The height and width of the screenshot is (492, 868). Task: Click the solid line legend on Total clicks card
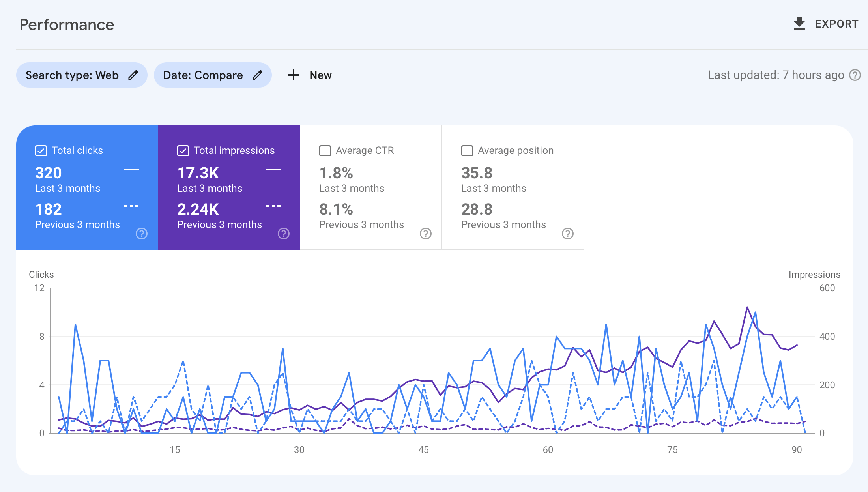[133, 170]
